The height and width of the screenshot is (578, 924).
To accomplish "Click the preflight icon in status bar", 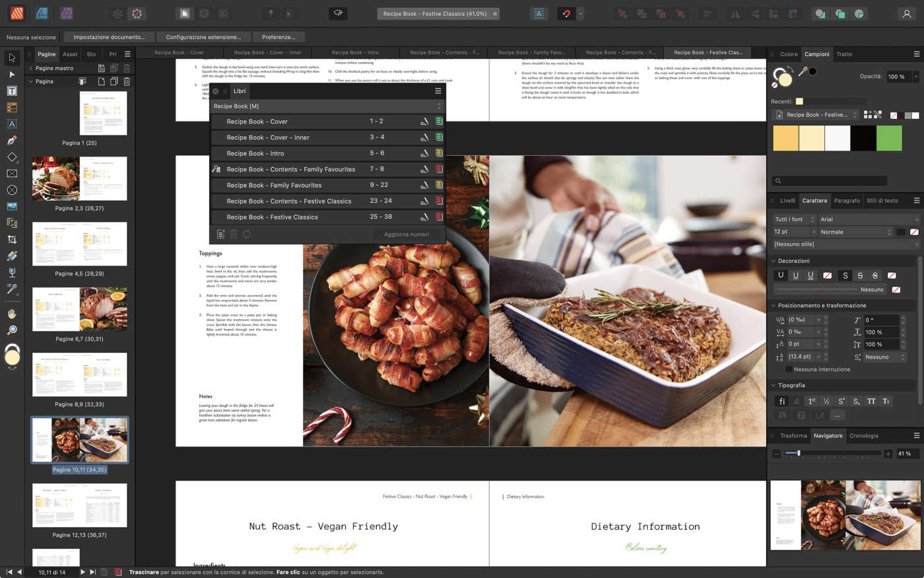I will coord(118,572).
